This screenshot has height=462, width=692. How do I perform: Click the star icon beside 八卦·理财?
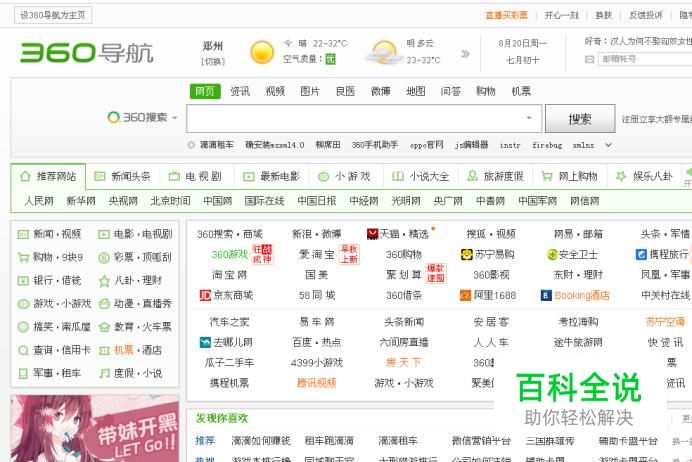pos(104,281)
